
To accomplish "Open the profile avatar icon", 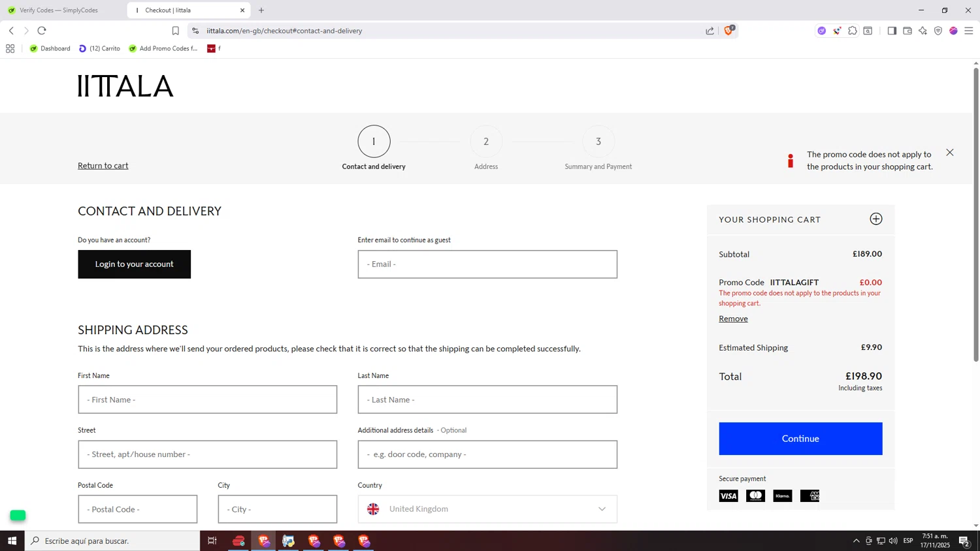I will click(x=953, y=31).
